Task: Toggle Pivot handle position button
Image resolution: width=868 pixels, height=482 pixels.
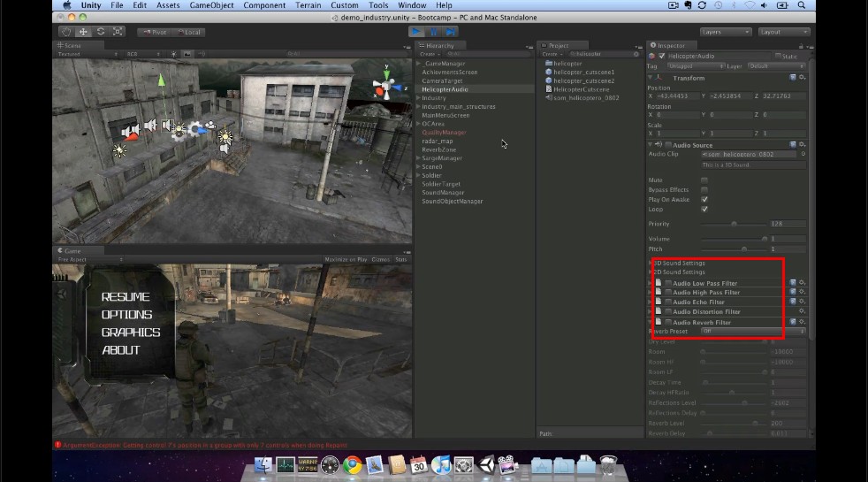Action: click(155, 32)
